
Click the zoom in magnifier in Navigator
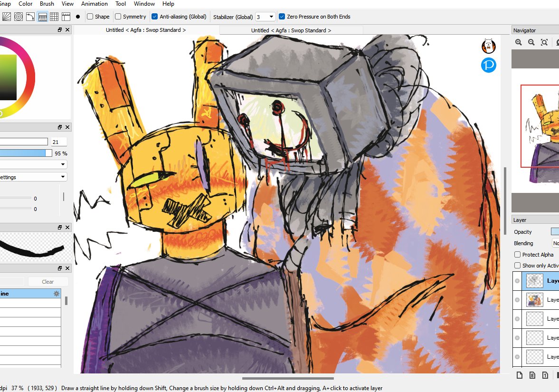[519, 42]
